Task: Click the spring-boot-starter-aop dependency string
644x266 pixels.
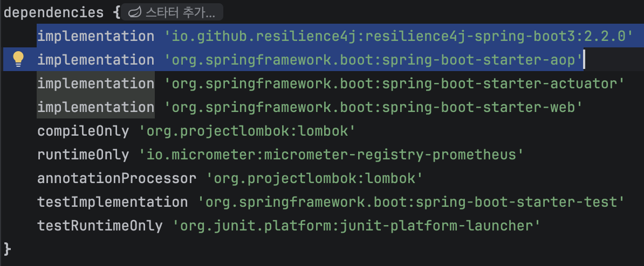Action: (374, 60)
